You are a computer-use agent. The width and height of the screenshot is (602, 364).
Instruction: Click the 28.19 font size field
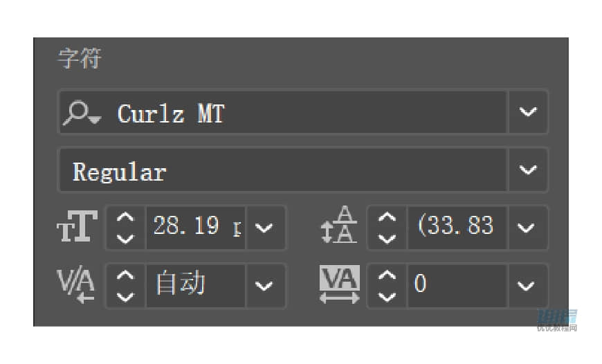[x=196, y=228]
